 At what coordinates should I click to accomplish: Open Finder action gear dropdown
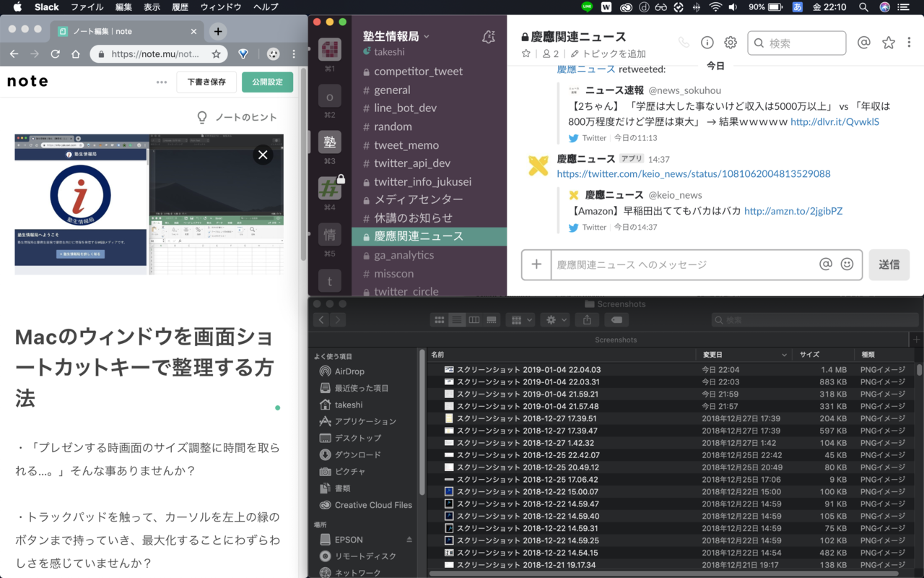click(x=555, y=320)
